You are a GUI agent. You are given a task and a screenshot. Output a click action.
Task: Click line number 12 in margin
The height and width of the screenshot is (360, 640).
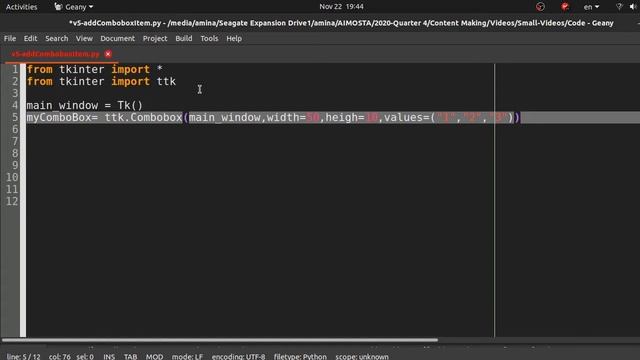(12, 201)
